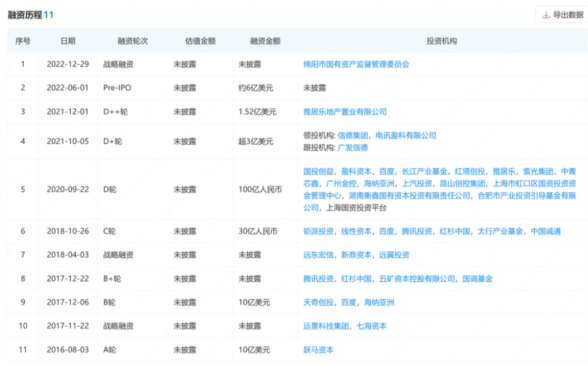
Task: Open investor link 上汽投资
Action: tap(417, 184)
